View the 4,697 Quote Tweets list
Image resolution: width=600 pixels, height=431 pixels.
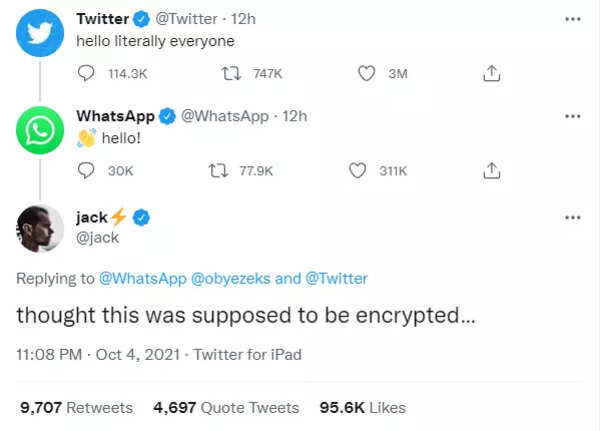pos(226,408)
